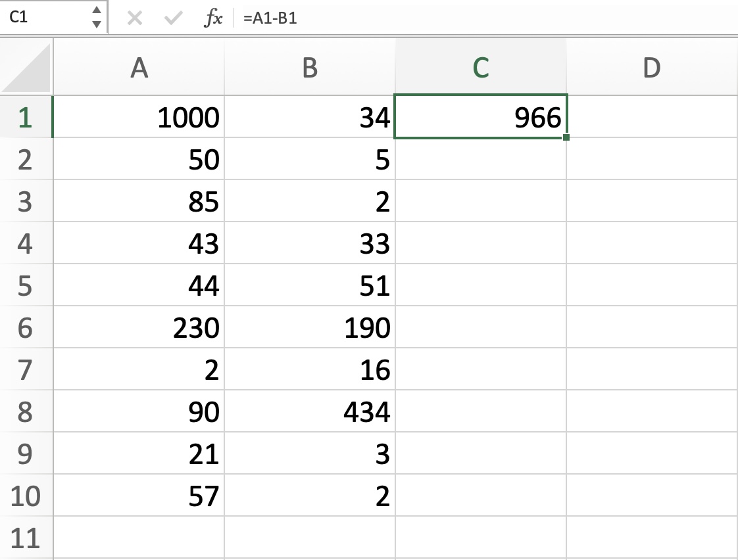The image size is (738, 560).
Task: Click cell B4 containing 33
Action: click(x=310, y=243)
